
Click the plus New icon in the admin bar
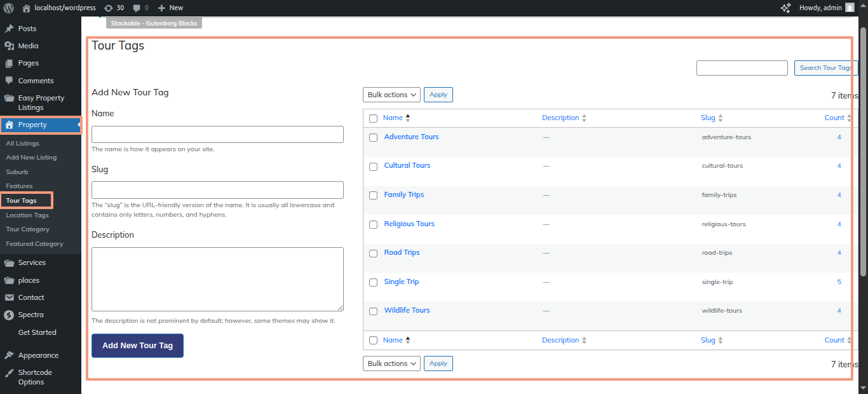[x=161, y=8]
